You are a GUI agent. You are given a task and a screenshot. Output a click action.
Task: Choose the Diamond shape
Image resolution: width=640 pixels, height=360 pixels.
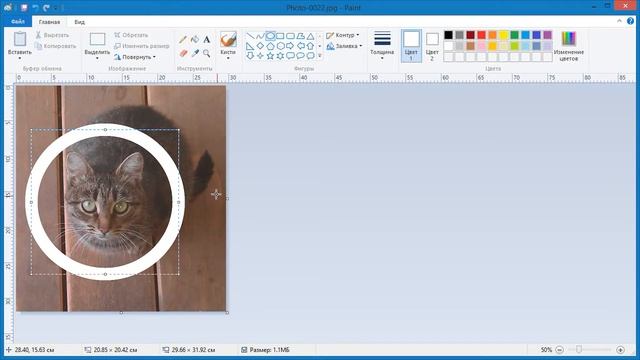coord(260,46)
